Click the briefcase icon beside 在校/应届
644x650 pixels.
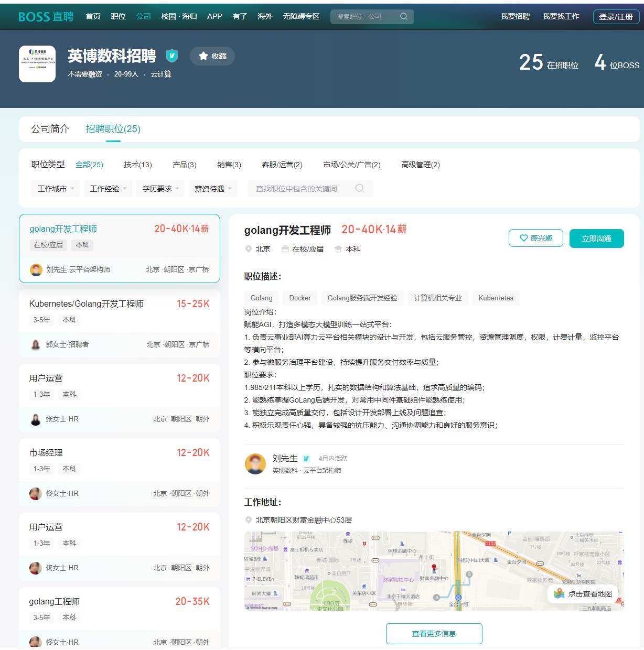coord(285,249)
